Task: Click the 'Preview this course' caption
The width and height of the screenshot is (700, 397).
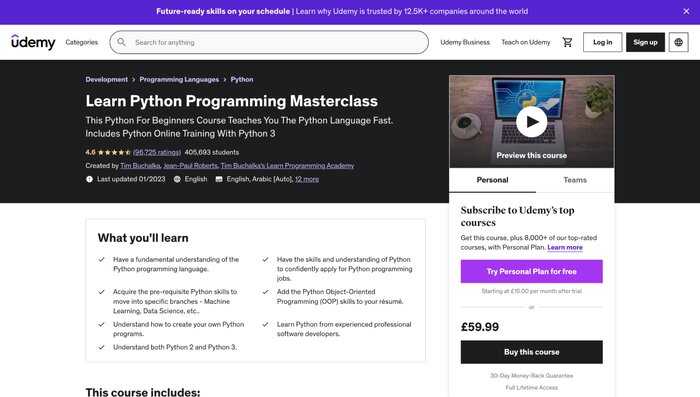Action: (x=531, y=155)
